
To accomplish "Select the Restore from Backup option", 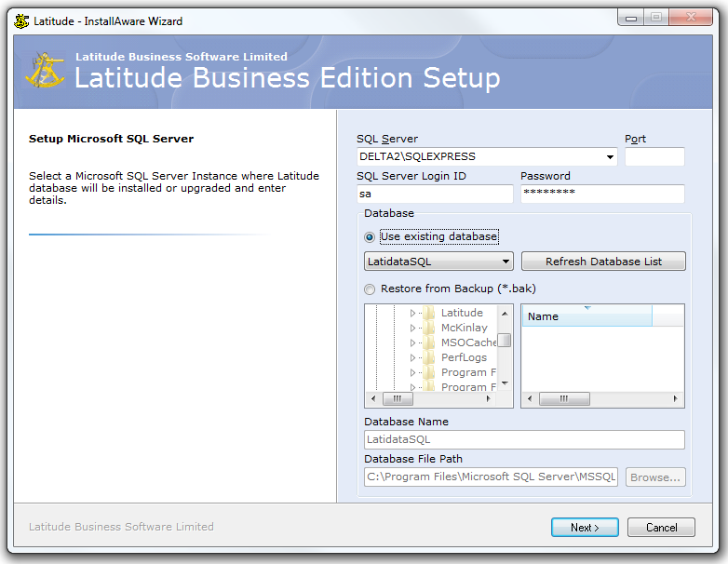I will [x=371, y=289].
